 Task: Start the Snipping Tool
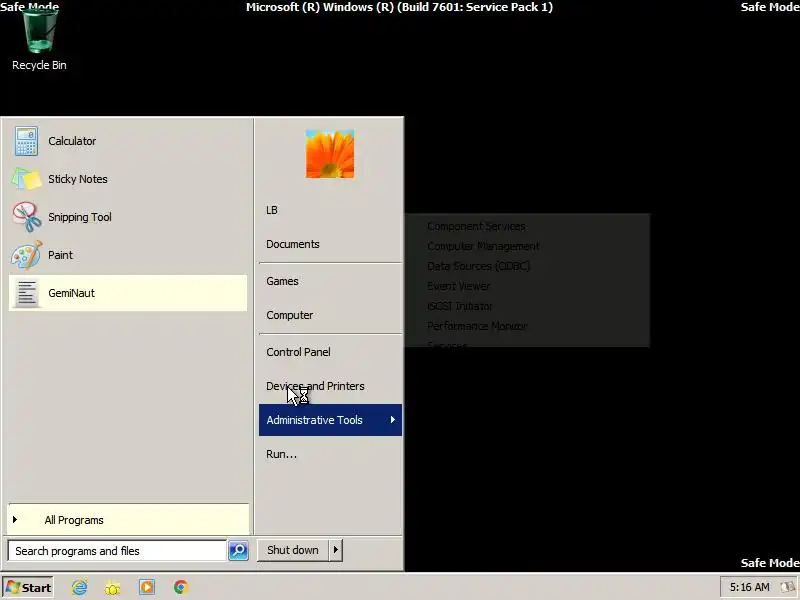click(x=128, y=217)
